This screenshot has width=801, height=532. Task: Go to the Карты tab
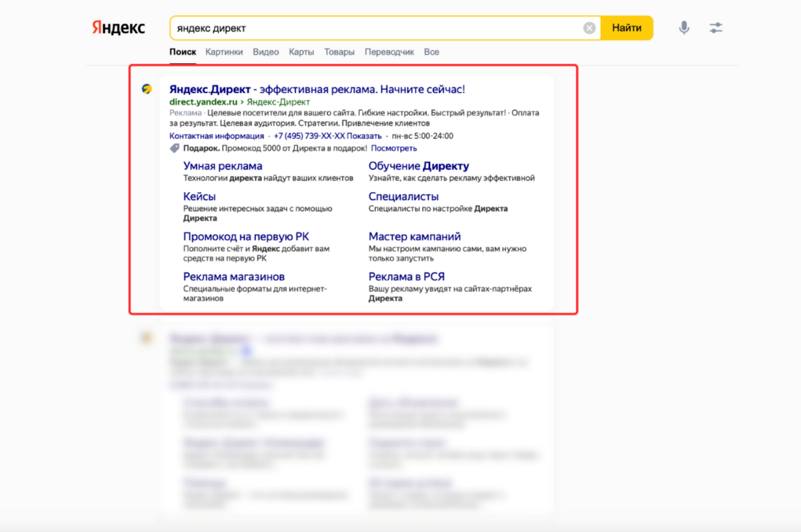(301, 52)
